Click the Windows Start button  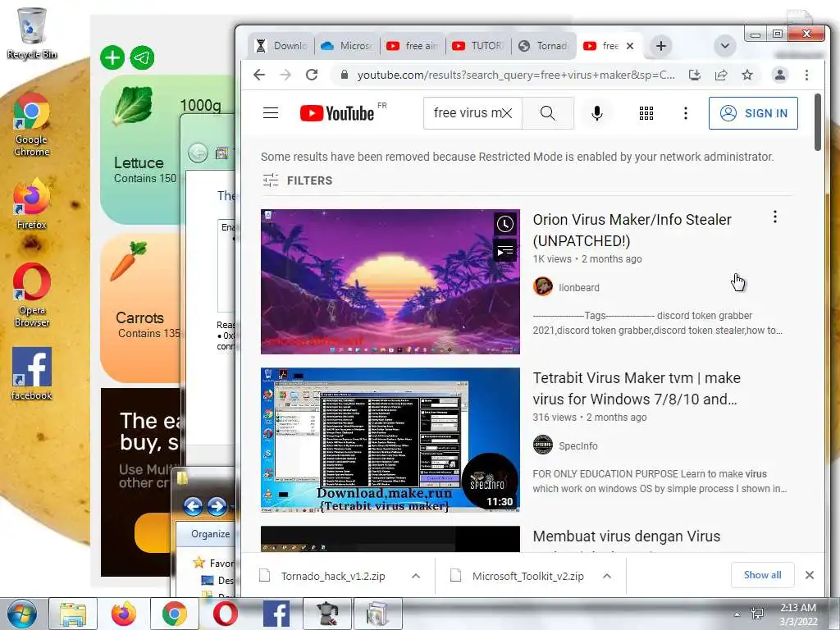22,614
